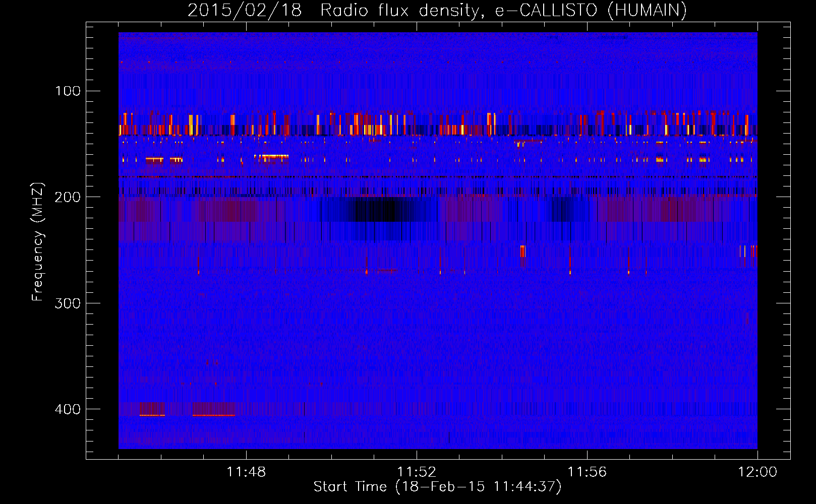This screenshot has height=504, width=816.
Task: Click the 11:48 time axis label
Action: tap(246, 472)
